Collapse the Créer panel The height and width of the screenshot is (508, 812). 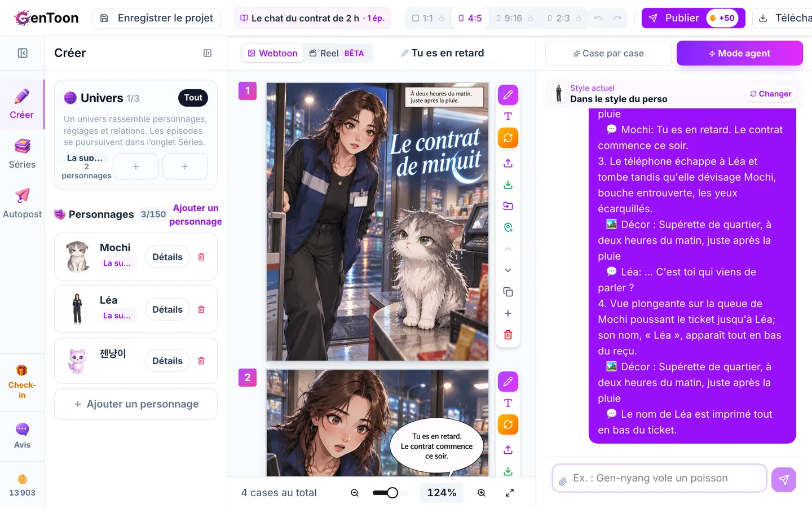pyautogui.click(x=208, y=53)
